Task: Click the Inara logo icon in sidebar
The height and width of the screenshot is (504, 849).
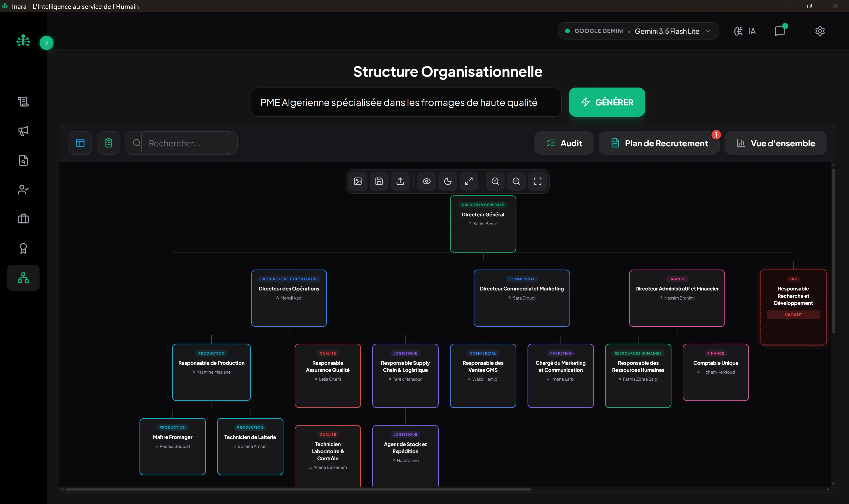Action: [x=23, y=40]
